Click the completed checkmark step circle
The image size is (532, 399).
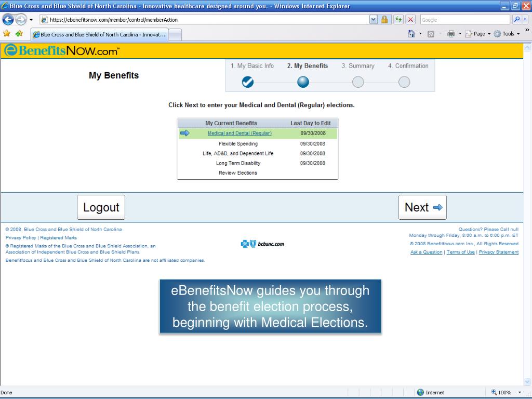coord(248,82)
